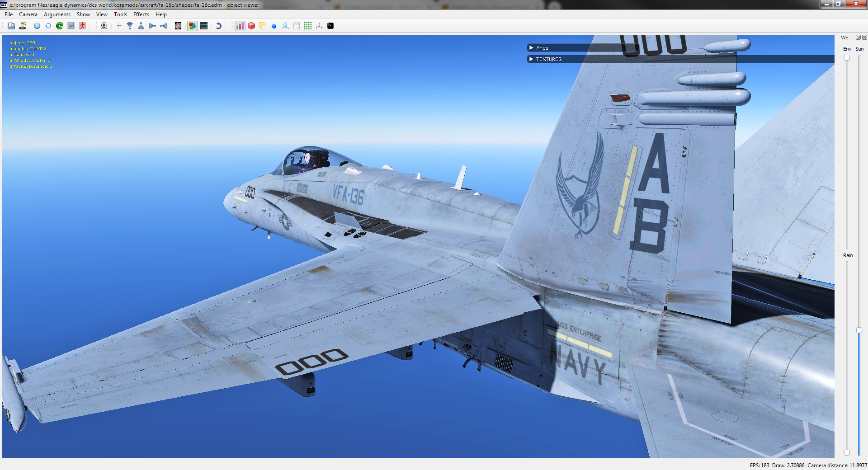Close the weather side panel

[864, 38]
